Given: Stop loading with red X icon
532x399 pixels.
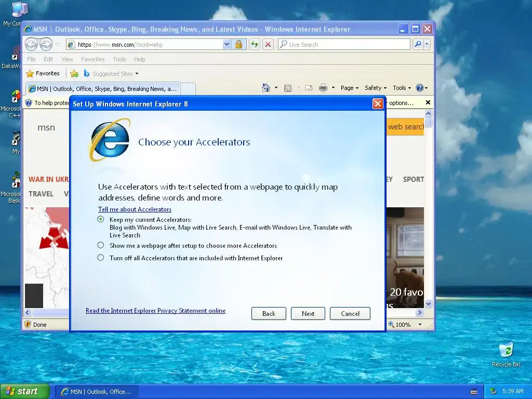Looking at the screenshot, I should click(x=268, y=45).
